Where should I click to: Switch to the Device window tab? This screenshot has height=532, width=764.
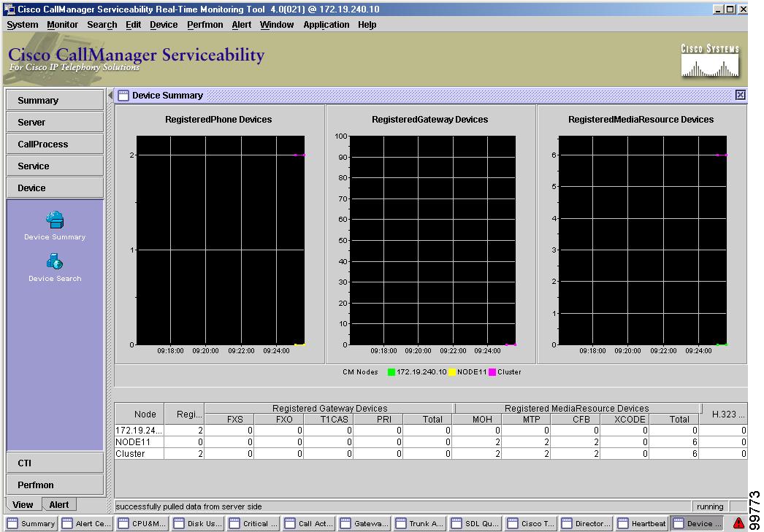[698, 523]
